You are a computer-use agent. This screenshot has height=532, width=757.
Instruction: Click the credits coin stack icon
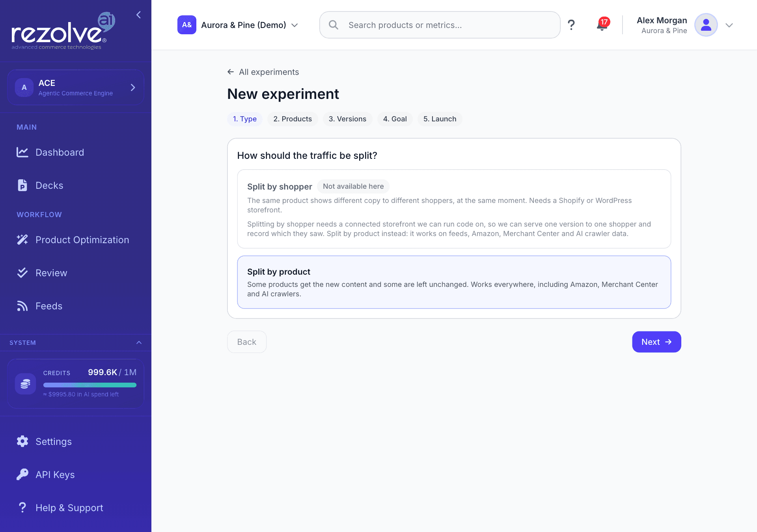pos(26,383)
